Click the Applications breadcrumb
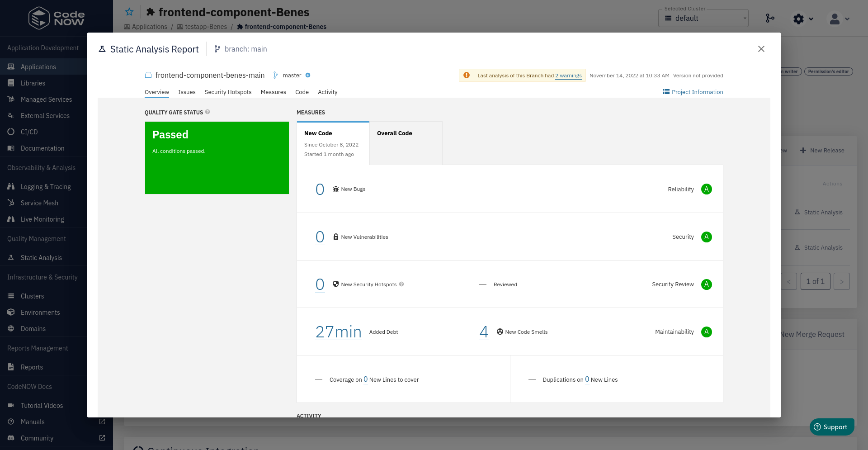 point(146,27)
